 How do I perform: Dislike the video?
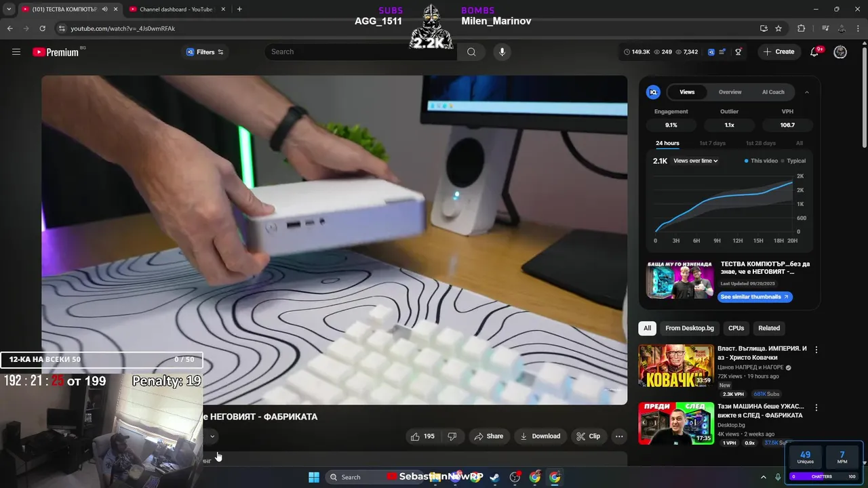tap(452, 436)
